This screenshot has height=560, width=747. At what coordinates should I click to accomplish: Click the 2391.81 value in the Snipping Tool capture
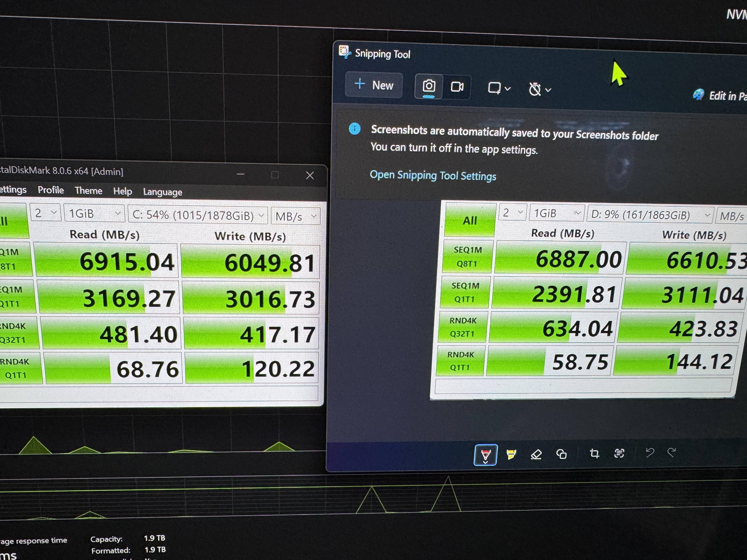point(574,294)
